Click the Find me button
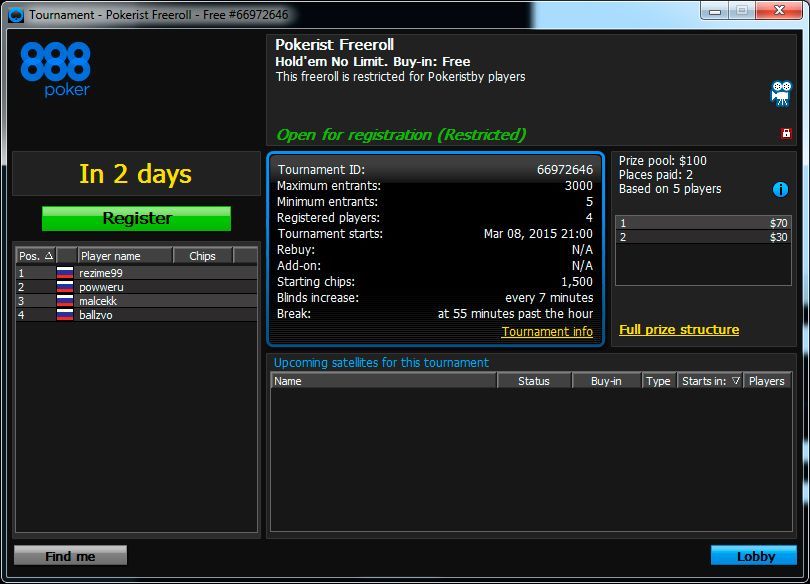 coord(68,555)
